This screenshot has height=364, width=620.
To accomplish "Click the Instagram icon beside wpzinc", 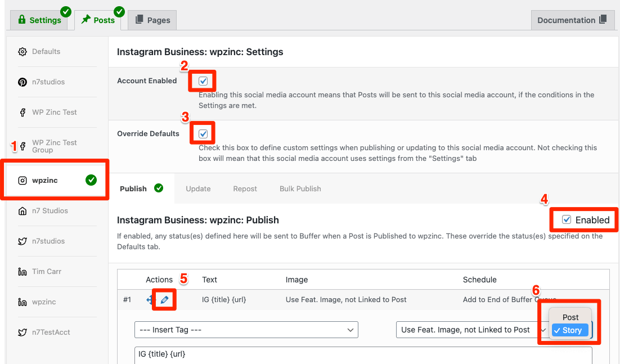I will [23, 181].
